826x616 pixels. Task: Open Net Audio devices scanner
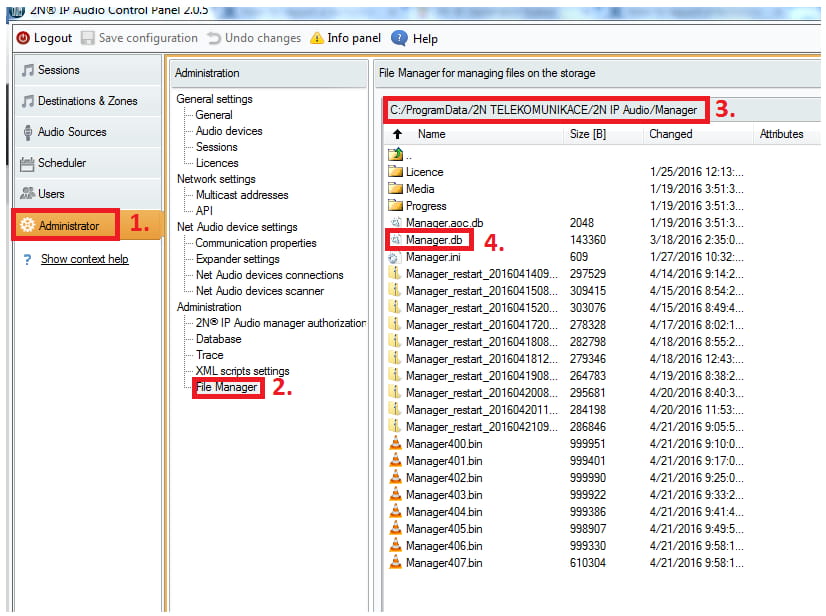260,291
